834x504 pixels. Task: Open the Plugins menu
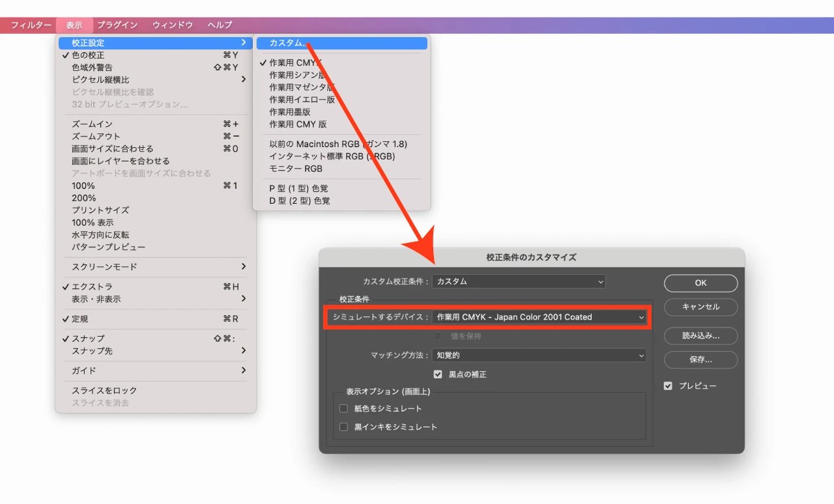tap(117, 25)
